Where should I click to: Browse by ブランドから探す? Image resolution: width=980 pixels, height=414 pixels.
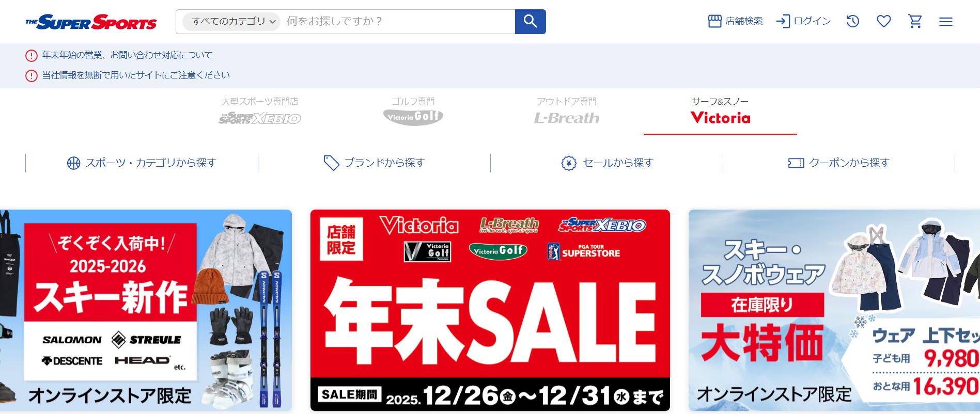374,163
